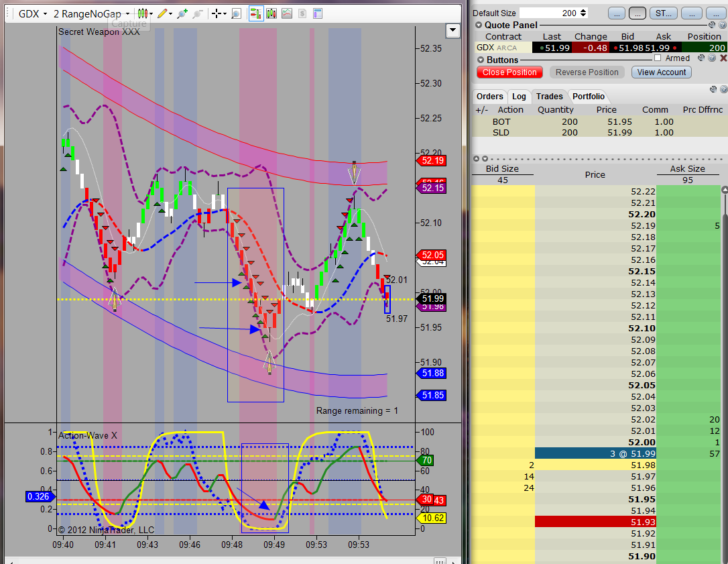728x564 pixels.
Task: Expand the pencil drawing tools dropdown arrow
Action: click(170, 14)
